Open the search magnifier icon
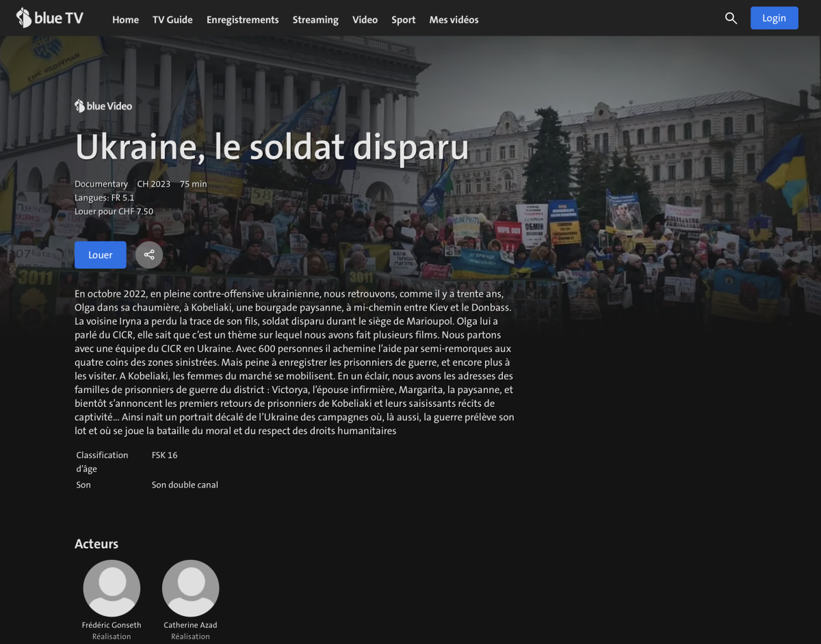Screen dimensions: 821x644 pyautogui.click(x=731, y=18)
